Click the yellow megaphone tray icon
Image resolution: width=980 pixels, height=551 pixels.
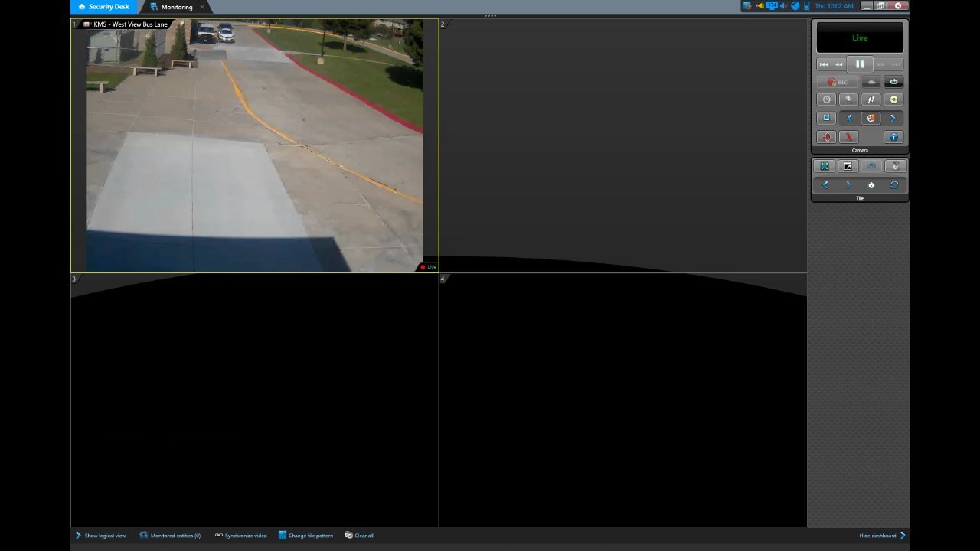[759, 6]
